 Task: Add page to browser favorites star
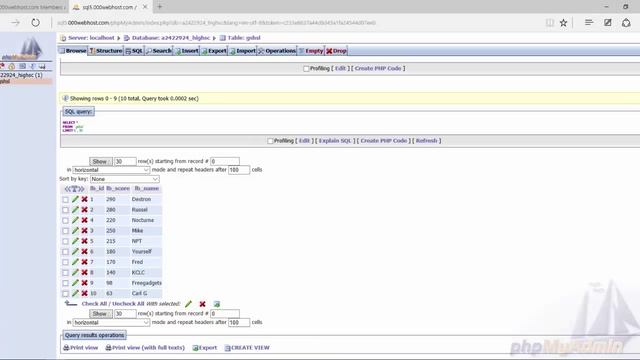(x=563, y=23)
